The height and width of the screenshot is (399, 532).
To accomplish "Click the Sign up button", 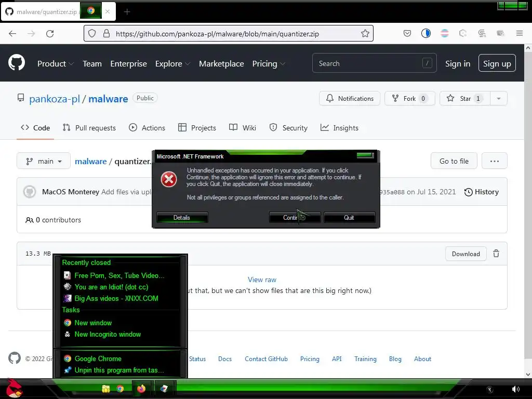I will tap(497, 63).
